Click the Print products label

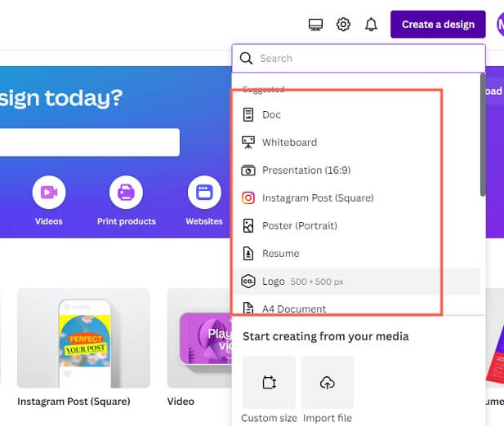[127, 221]
